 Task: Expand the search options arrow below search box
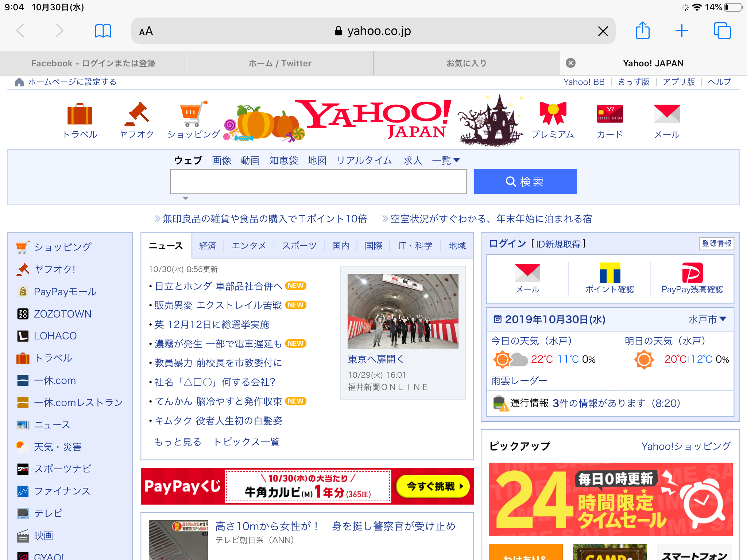point(186,199)
